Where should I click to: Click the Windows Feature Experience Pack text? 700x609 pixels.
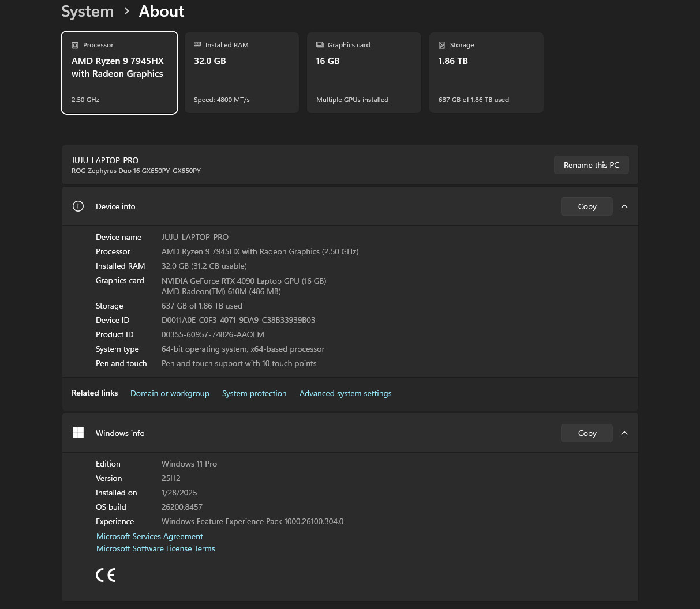click(x=253, y=521)
